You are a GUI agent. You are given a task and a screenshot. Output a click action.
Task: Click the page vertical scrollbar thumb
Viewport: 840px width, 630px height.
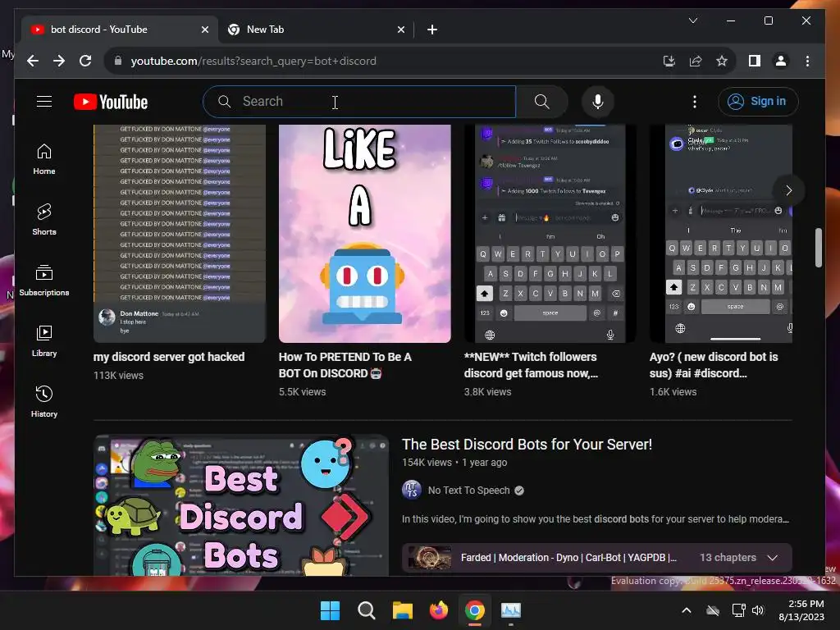click(818, 248)
